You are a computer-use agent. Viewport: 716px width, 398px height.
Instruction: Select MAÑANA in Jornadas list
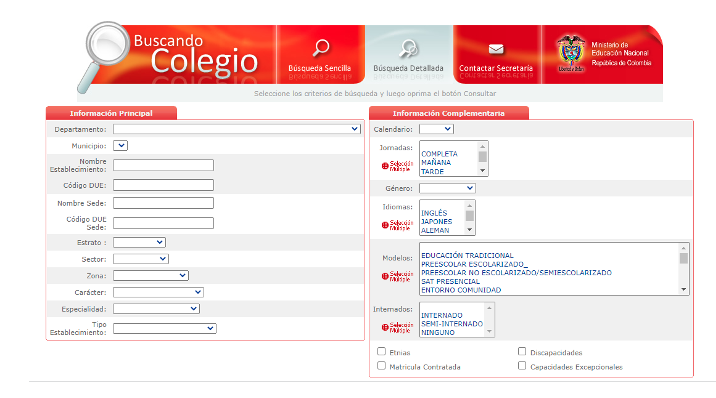[x=436, y=162]
